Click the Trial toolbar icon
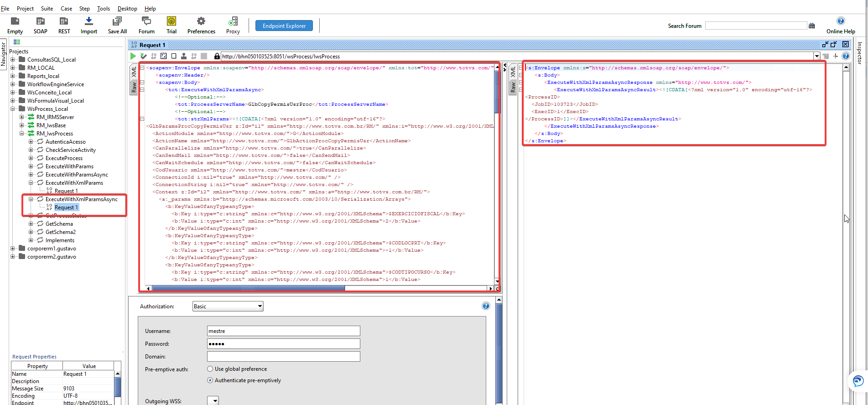This screenshot has height=405, width=868. coord(172,21)
